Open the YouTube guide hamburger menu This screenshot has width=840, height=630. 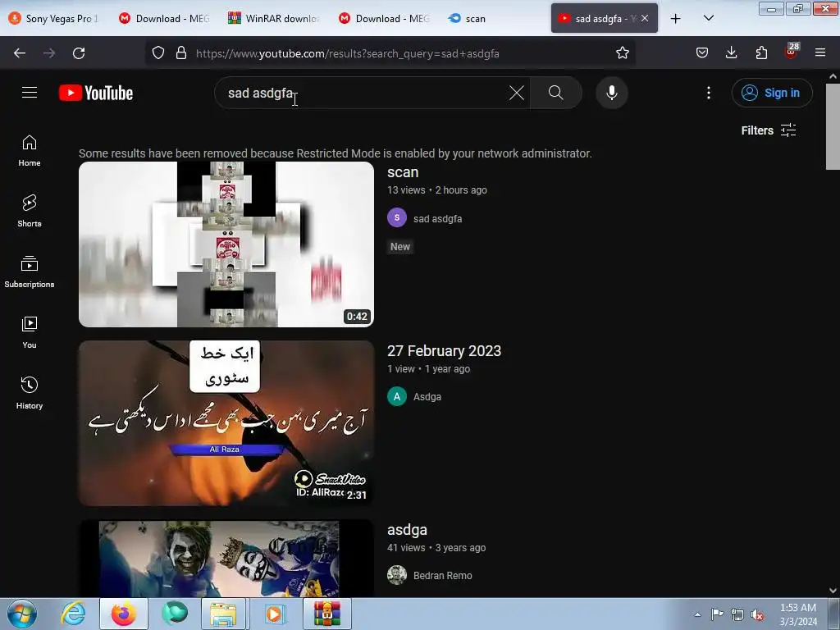pyautogui.click(x=30, y=93)
